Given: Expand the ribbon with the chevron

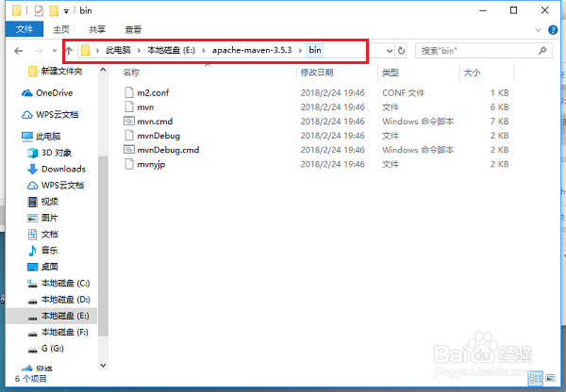Looking at the screenshot, I should (x=539, y=30).
